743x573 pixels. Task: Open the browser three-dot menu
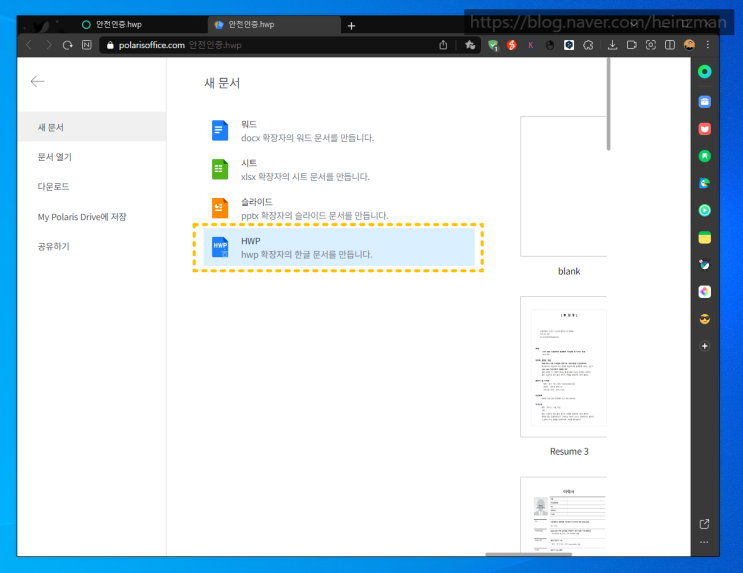pyautogui.click(x=707, y=45)
